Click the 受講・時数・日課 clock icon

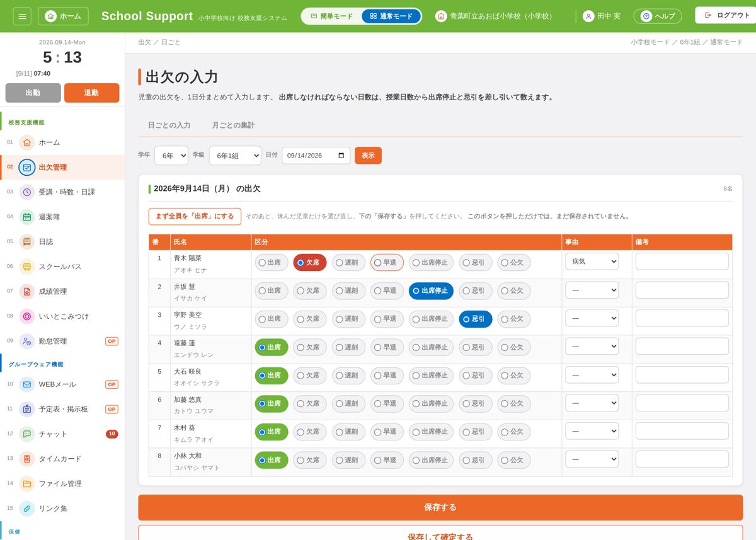[x=26, y=192]
